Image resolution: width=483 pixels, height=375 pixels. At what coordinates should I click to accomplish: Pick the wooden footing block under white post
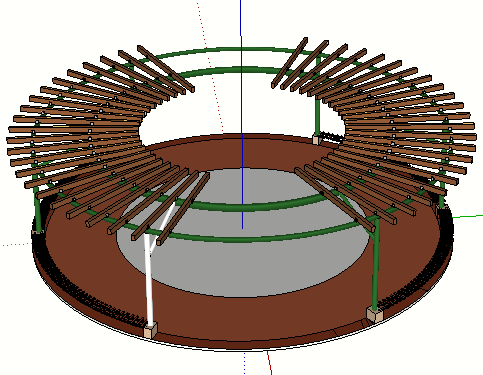click(150, 331)
